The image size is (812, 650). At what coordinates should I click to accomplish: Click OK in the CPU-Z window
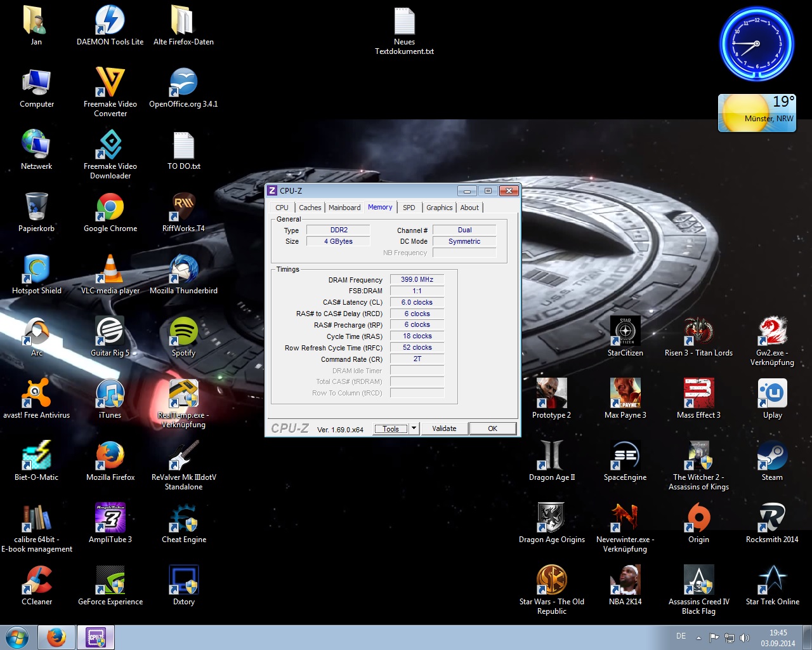tap(492, 428)
